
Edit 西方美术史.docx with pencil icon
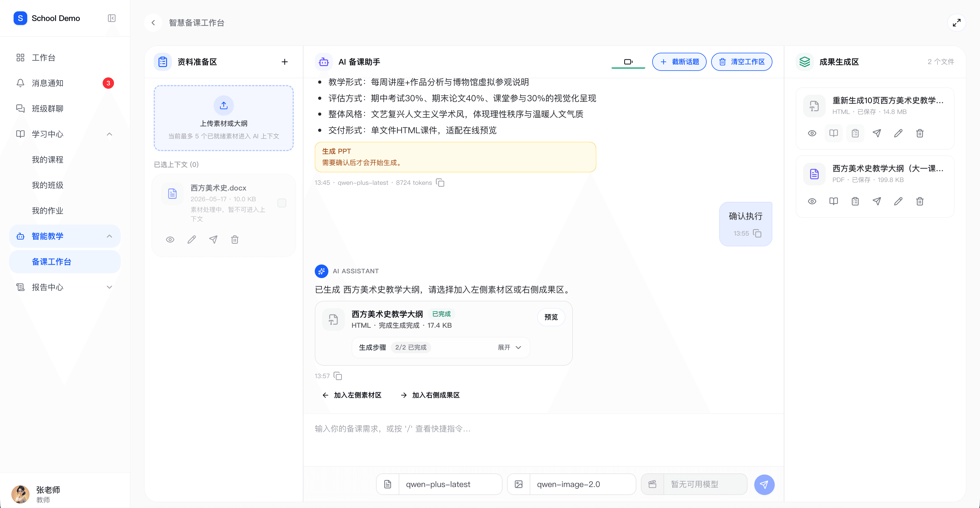point(192,240)
